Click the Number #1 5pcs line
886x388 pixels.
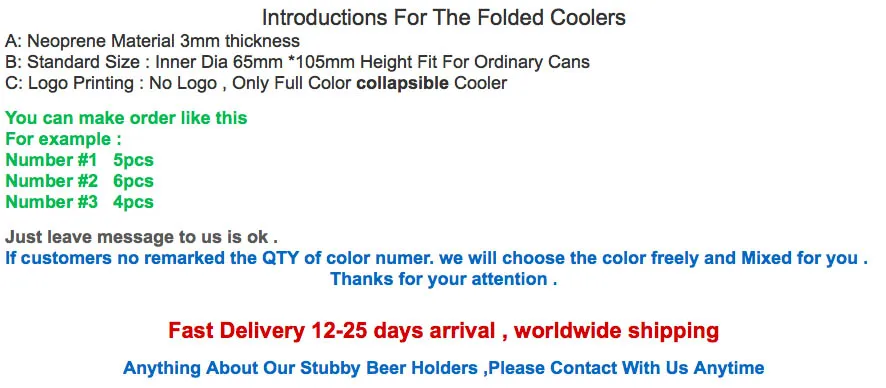(x=79, y=160)
